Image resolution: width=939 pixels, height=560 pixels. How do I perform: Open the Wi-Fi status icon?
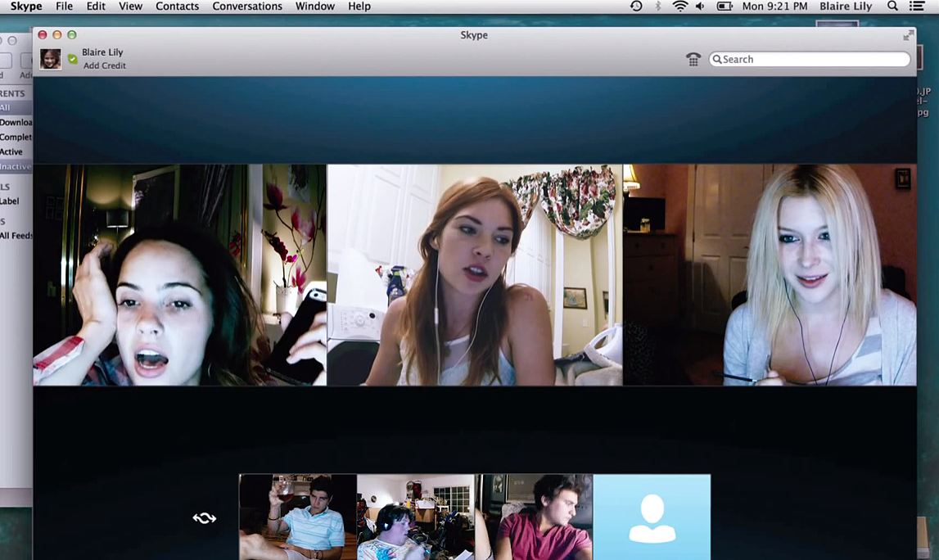tap(679, 7)
